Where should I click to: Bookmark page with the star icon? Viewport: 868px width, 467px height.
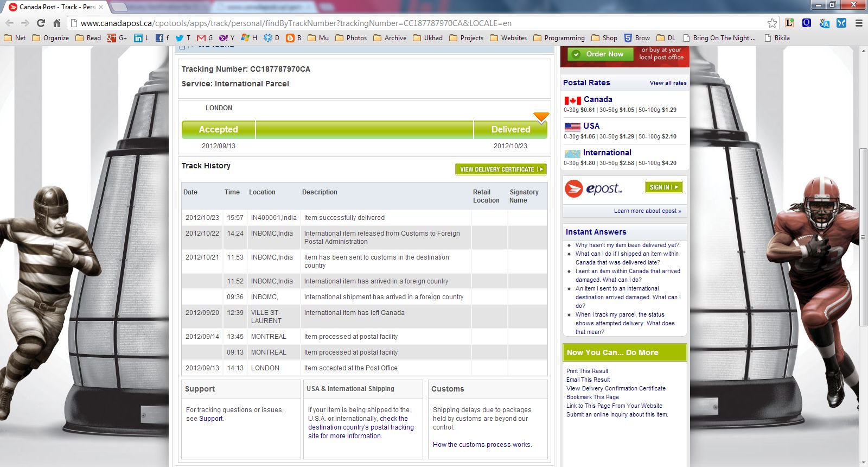[772, 23]
